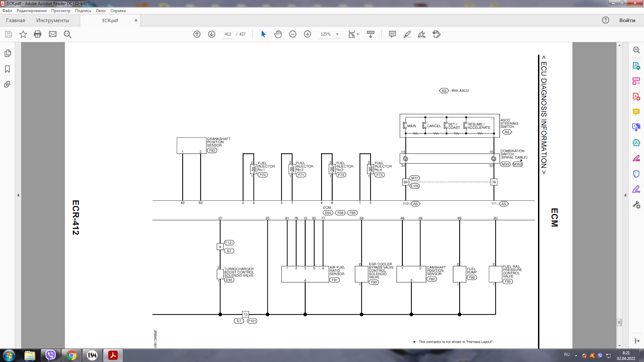Zoom in with plus icon
This screenshot has width=644, height=362.
coord(307,34)
